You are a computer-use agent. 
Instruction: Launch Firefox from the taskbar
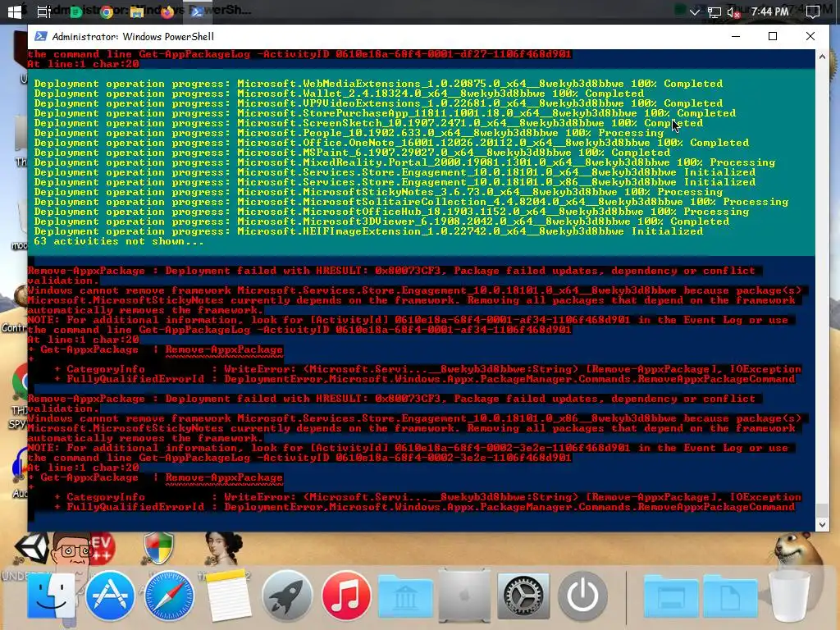pos(167,11)
